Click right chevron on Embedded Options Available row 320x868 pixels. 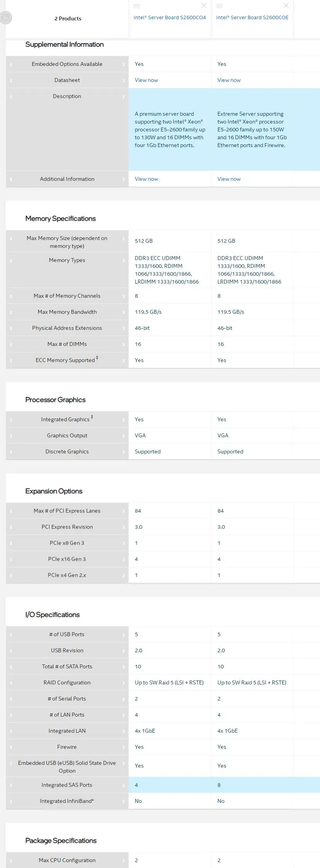pyautogui.click(x=123, y=64)
